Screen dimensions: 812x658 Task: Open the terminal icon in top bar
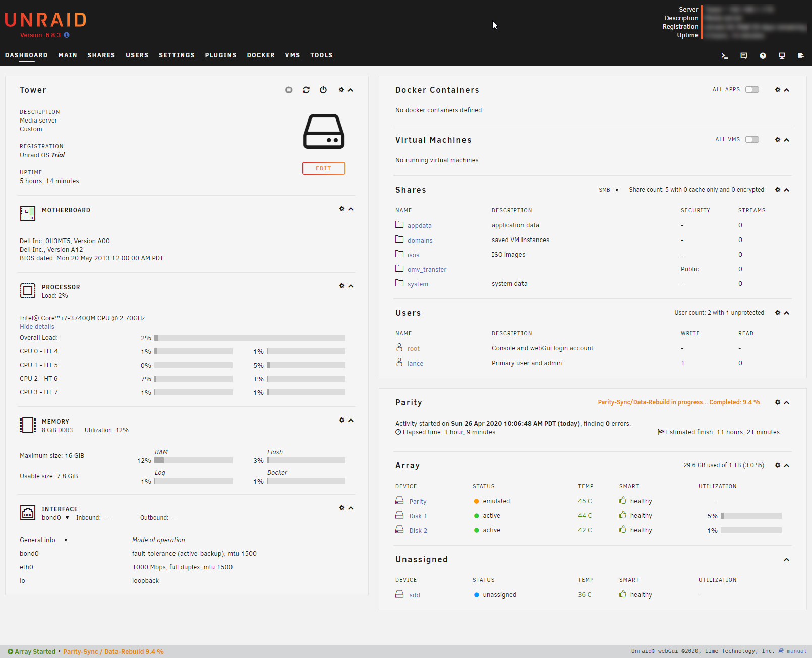point(724,56)
